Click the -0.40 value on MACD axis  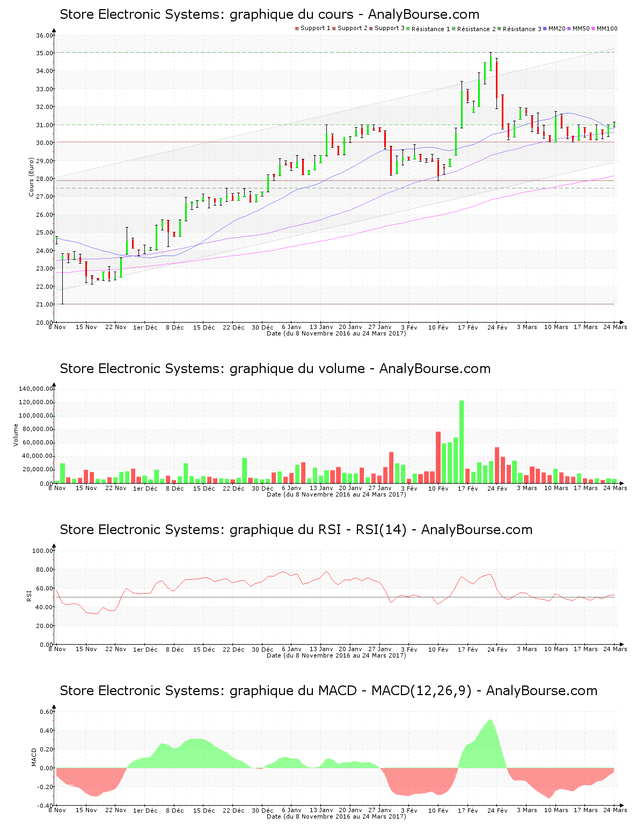pyautogui.click(x=45, y=806)
